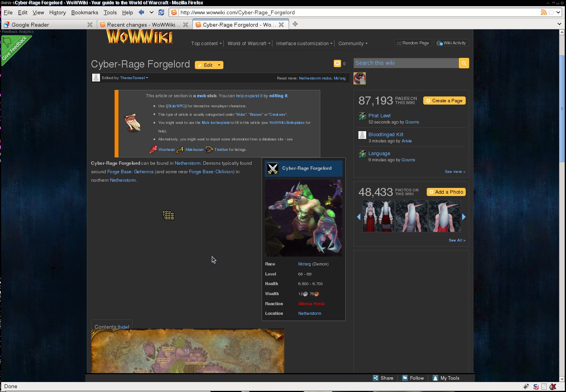The image size is (566, 392).
Task: Expand the Top content navigation menu
Action: (206, 44)
